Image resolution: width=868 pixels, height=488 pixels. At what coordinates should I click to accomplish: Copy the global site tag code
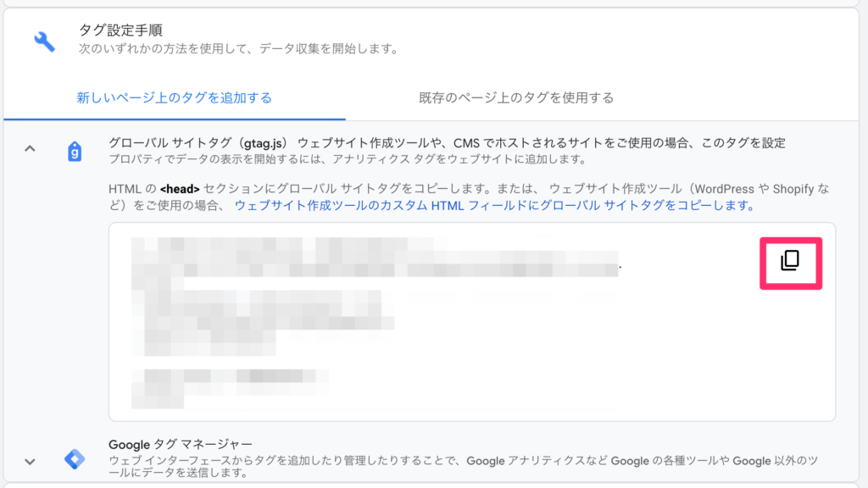(x=790, y=260)
